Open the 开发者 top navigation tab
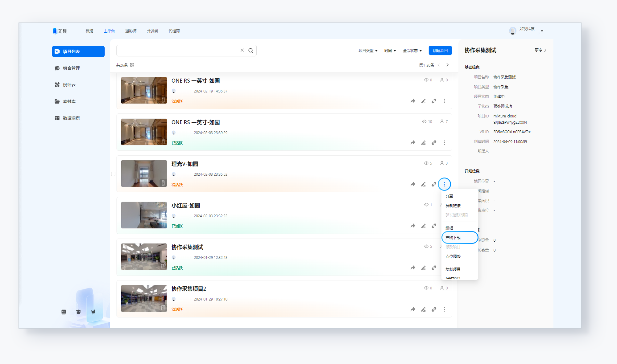The height and width of the screenshot is (364, 617). click(152, 31)
